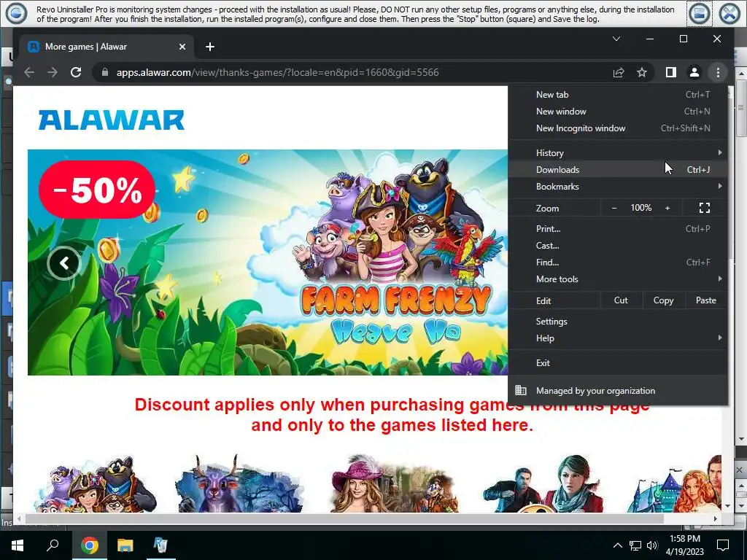Open Chrome profile avatar button
Image resolution: width=747 pixels, height=560 pixels.
pos(694,72)
